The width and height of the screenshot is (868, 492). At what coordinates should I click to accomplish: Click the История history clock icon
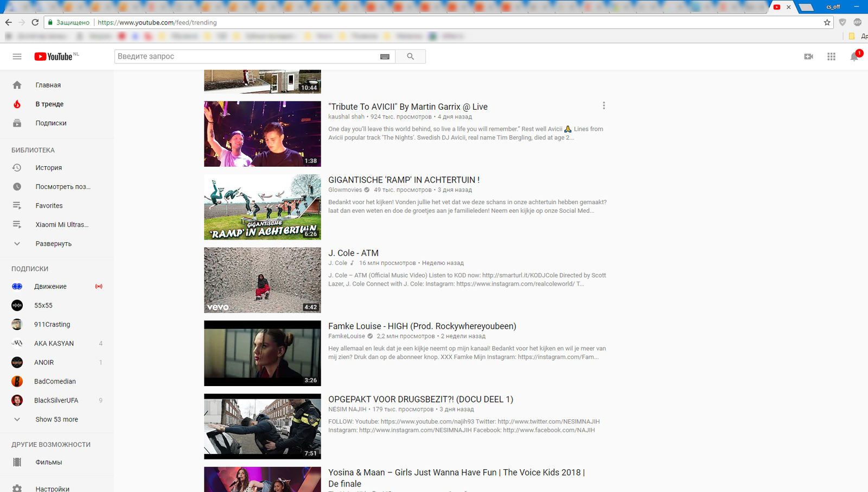17,168
